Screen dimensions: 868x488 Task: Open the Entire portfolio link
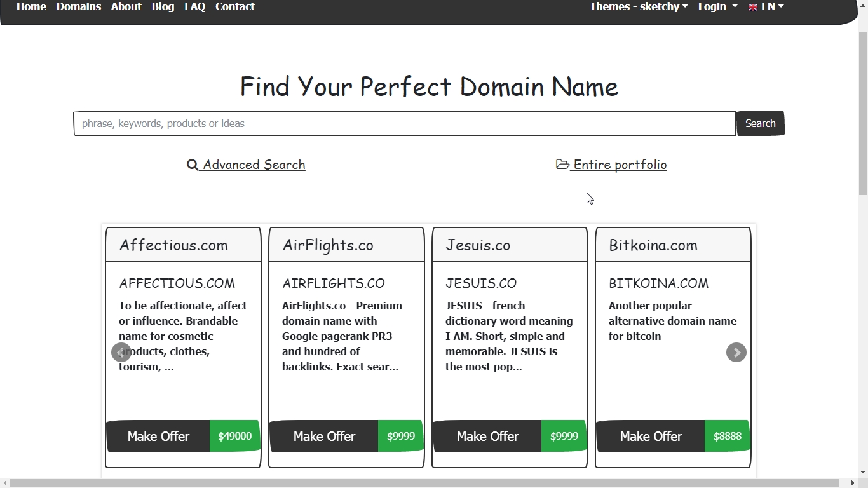tap(611, 165)
